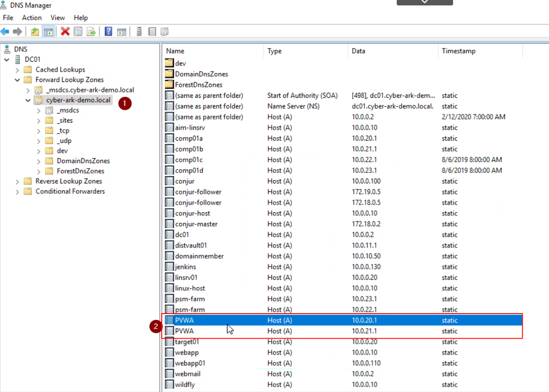Click the Up One Level folder icon
The image size is (549, 392).
(35, 31)
